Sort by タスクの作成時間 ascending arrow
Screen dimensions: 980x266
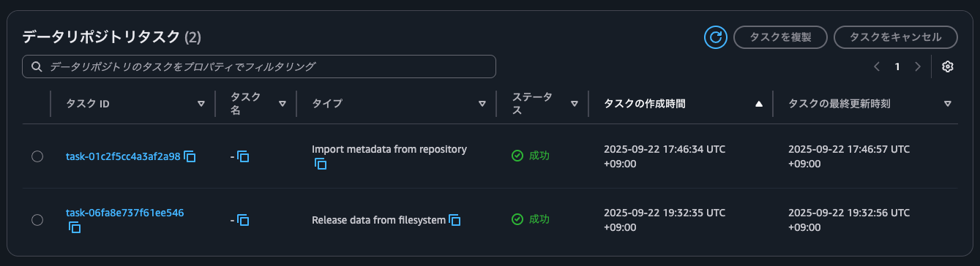pos(759,104)
